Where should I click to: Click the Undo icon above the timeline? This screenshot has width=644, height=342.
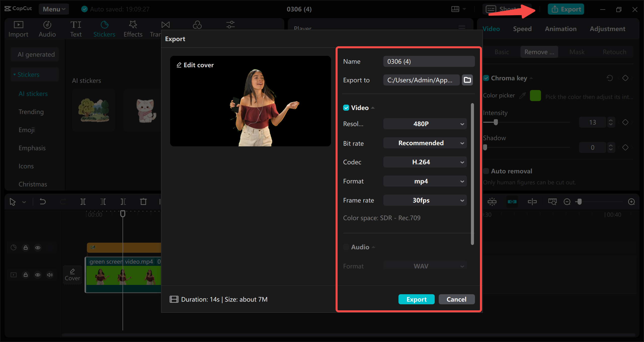pos(42,201)
